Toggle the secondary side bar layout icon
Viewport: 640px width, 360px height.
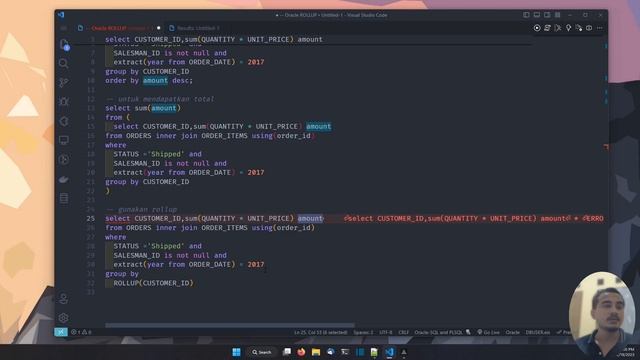coord(547,15)
